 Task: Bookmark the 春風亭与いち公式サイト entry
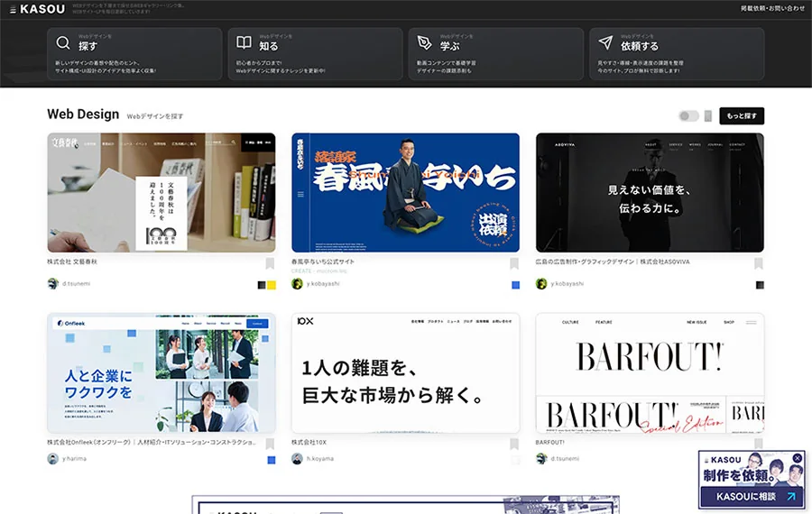click(514, 263)
